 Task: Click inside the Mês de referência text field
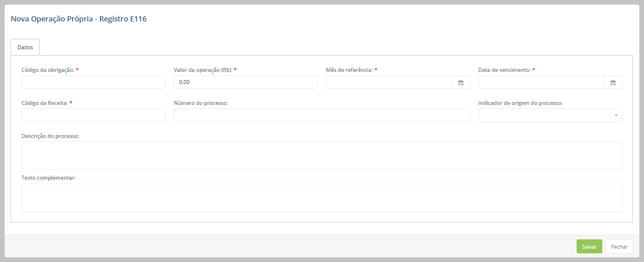tap(388, 82)
